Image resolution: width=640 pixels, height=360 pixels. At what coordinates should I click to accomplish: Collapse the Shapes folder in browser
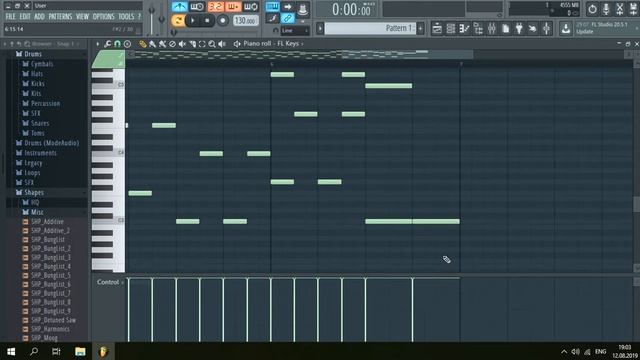34,193
